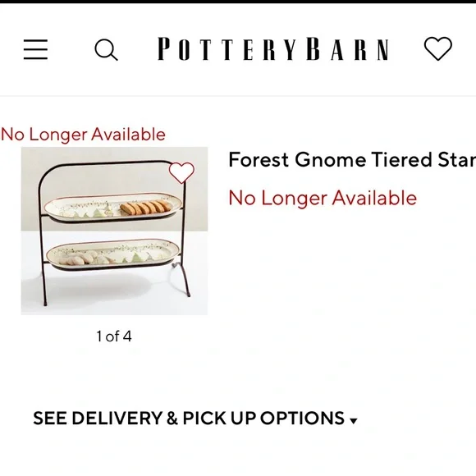Click the letter 'P' in the Pottery Barn wordmark
This screenshot has width=476, height=476.
(164, 49)
